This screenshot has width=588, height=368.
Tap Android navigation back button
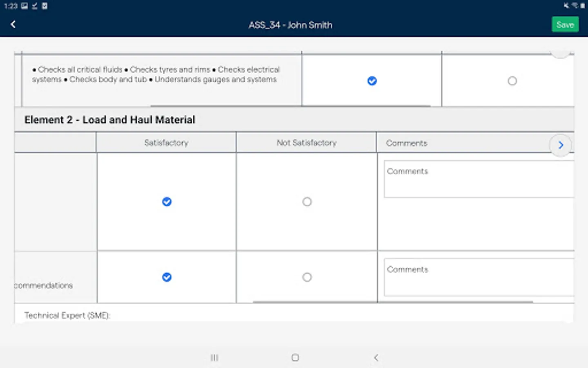[x=376, y=358]
